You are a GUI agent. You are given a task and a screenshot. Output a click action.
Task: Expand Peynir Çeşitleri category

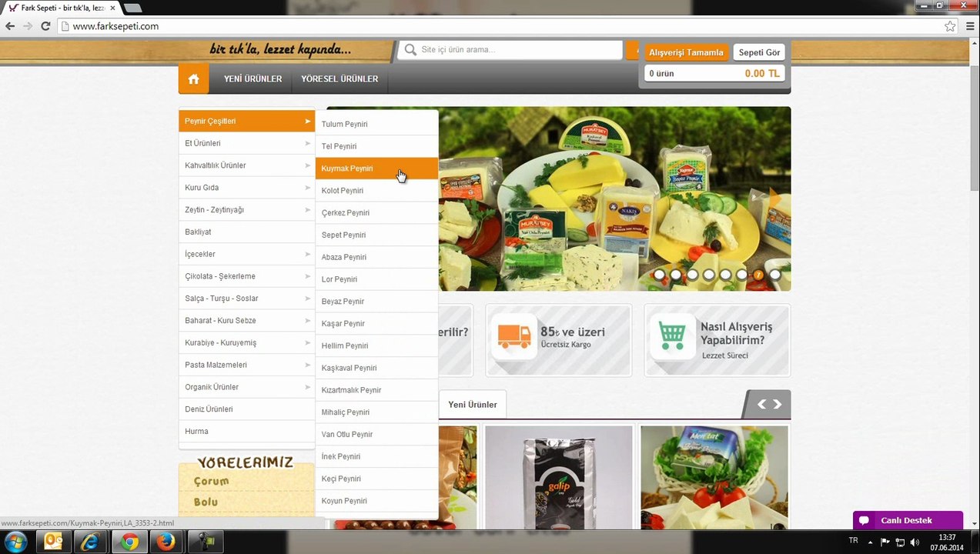coord(246,121)
